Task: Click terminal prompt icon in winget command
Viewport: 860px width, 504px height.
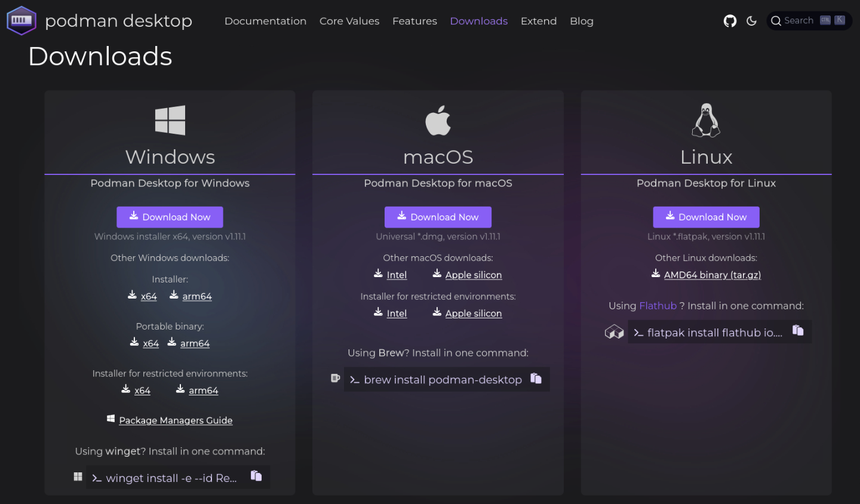Action: click(97, 478)
